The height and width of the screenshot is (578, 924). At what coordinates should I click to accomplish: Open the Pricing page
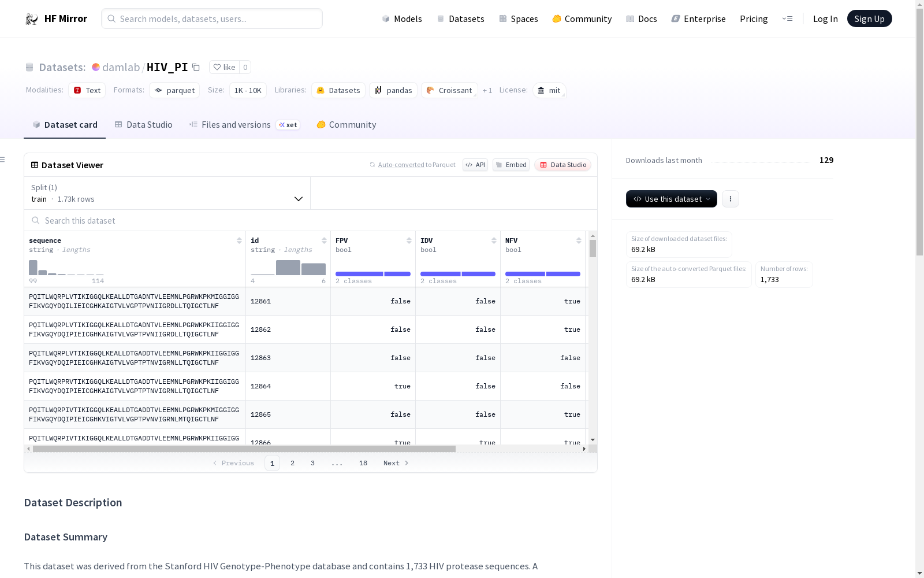tap(754, 18)
